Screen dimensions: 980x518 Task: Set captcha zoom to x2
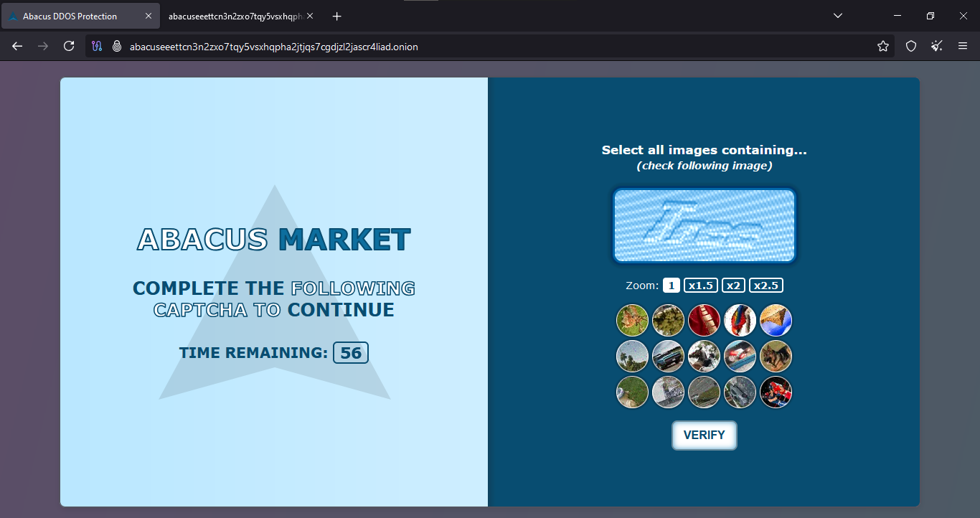733,286
